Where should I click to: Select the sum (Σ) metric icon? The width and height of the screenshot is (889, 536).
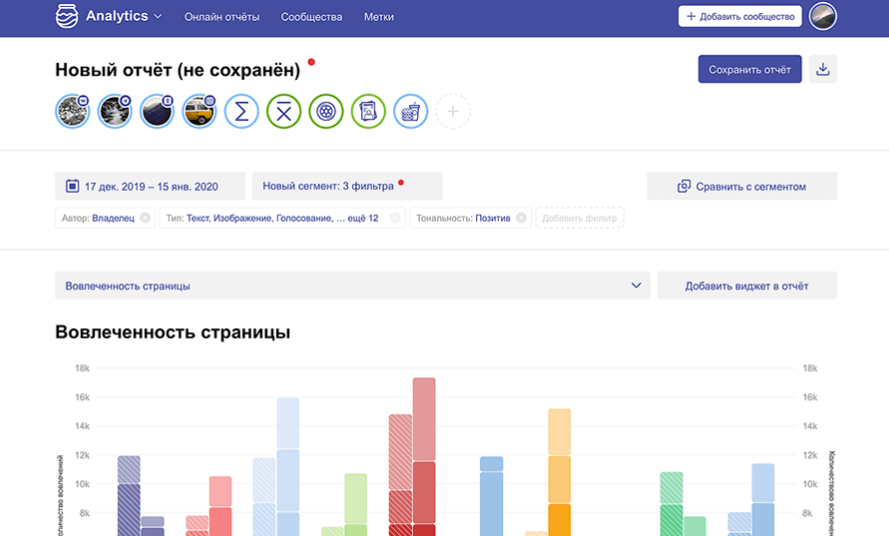pos(241,111)
